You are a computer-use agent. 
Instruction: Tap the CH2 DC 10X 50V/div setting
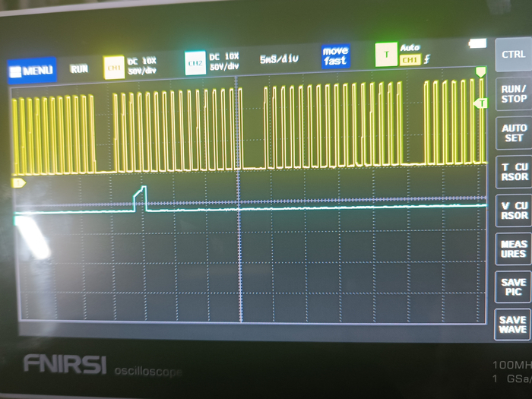(x=224, y=62)
